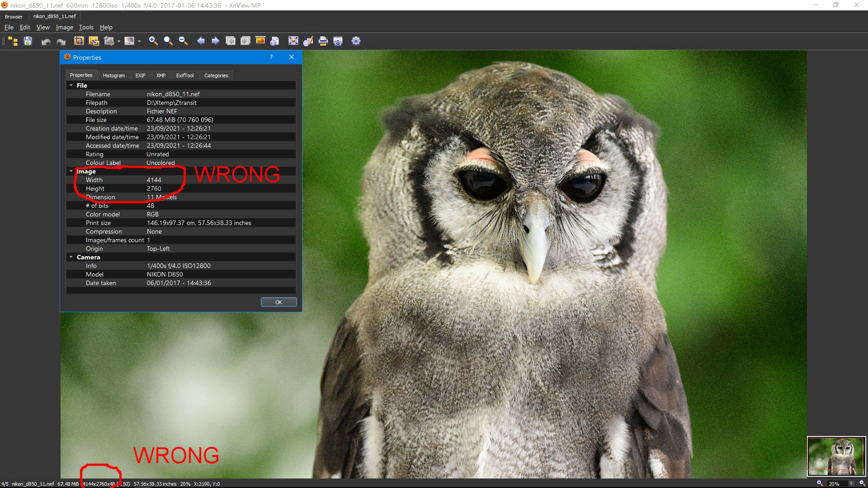Switch to the Histogram tab
The height and width of the screenshot is (488, 868).
[x=113, y=75]
